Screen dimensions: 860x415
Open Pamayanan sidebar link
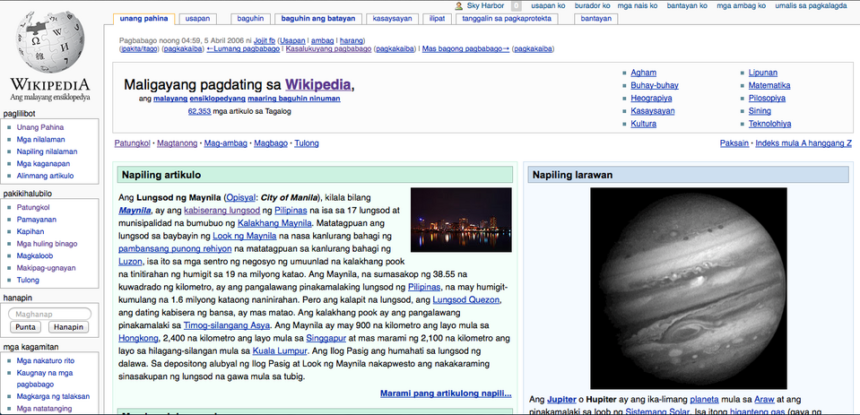(36, 219)
